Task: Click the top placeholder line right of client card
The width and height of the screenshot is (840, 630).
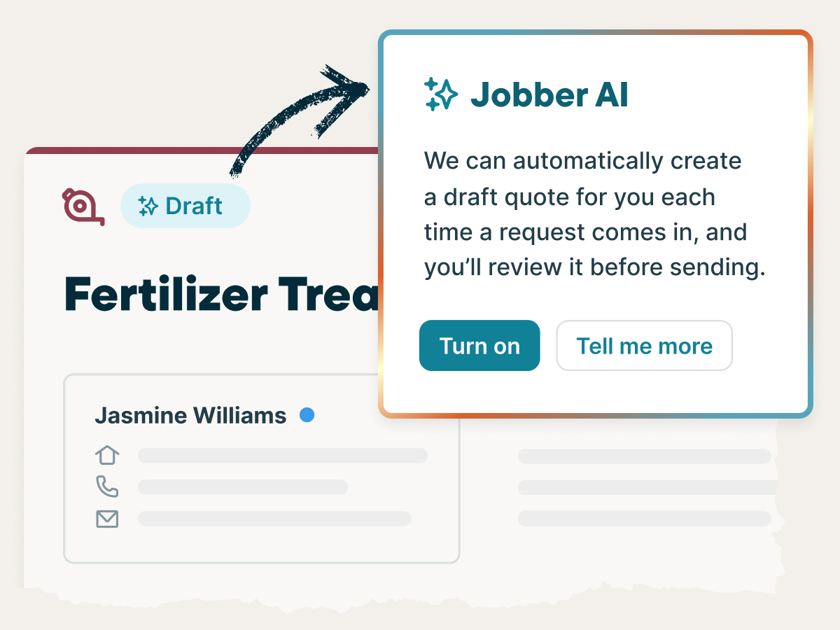Action: 644,456
